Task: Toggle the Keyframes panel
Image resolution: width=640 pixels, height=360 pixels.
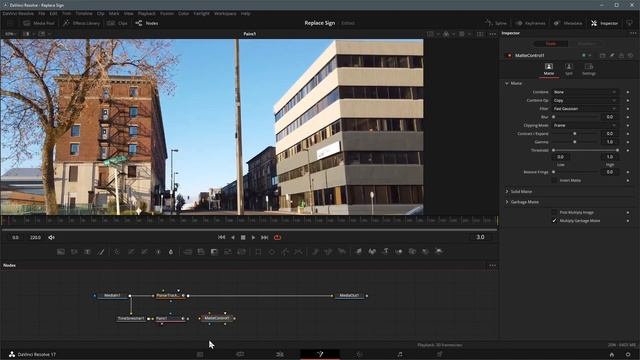Action: [x=531, y=23]
